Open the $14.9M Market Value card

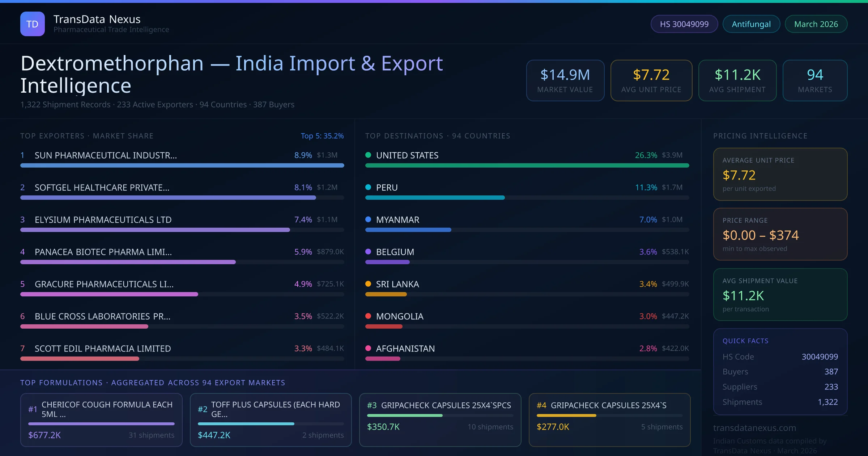[565, 80]
